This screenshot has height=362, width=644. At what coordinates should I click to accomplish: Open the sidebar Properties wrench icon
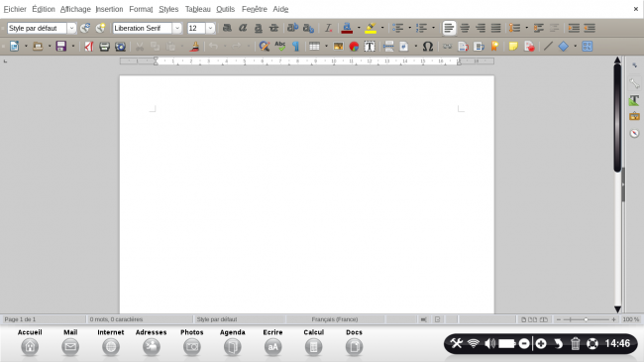[634, 83]
